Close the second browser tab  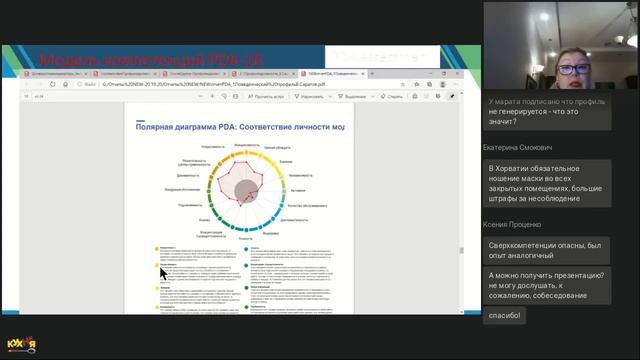(x=155, y=74)
